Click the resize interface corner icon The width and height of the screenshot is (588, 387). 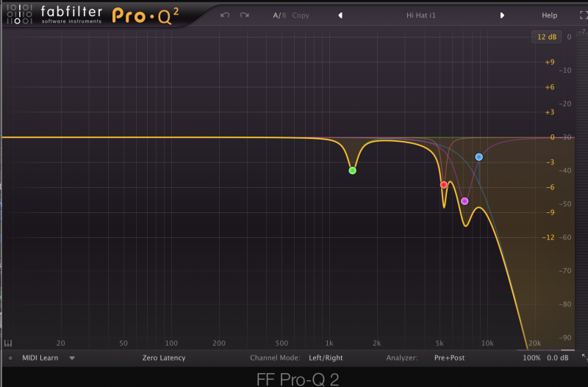click(x=584, y=358)
